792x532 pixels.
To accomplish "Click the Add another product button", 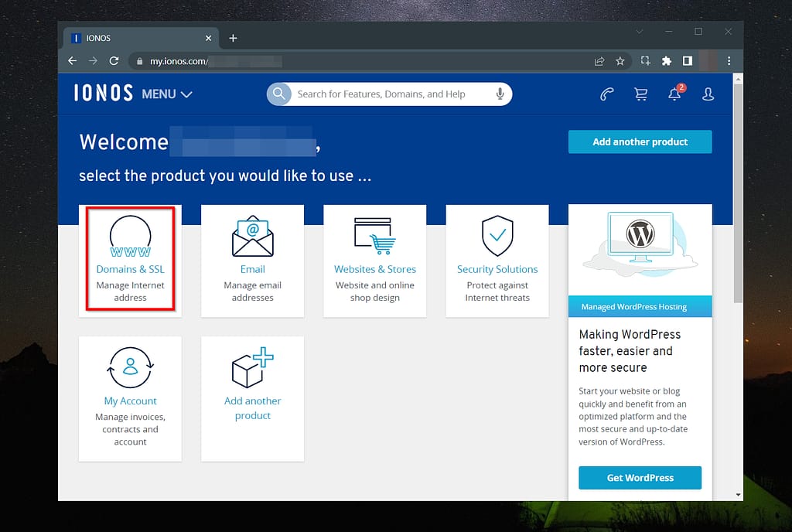I will [640, 142].
